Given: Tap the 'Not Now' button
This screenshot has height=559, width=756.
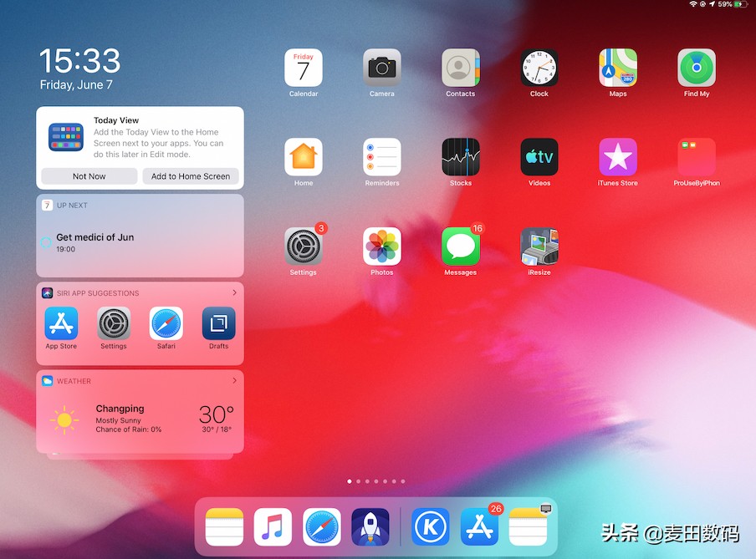Looking at the screenshot, I should tap(88, 176).
